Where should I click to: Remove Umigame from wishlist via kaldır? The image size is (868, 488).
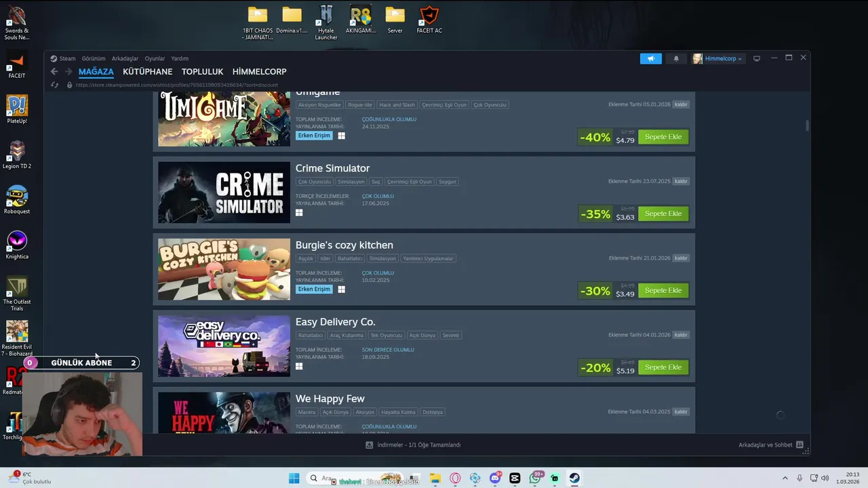[x=681, y=104]
